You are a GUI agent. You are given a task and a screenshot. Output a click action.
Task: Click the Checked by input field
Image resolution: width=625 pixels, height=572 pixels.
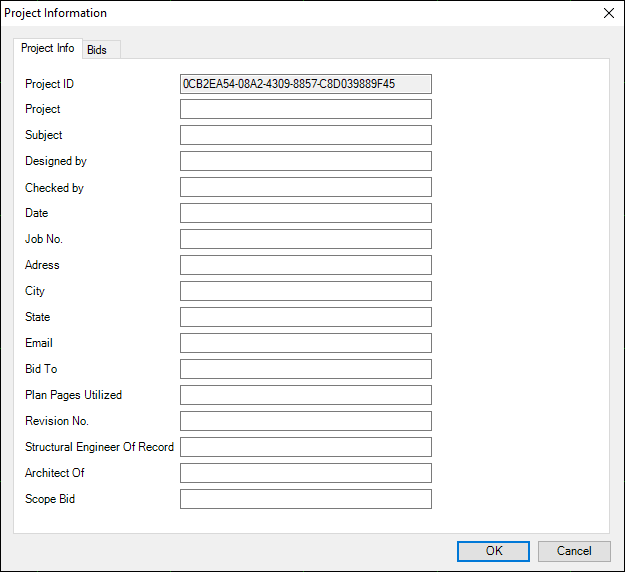[305, 187]
